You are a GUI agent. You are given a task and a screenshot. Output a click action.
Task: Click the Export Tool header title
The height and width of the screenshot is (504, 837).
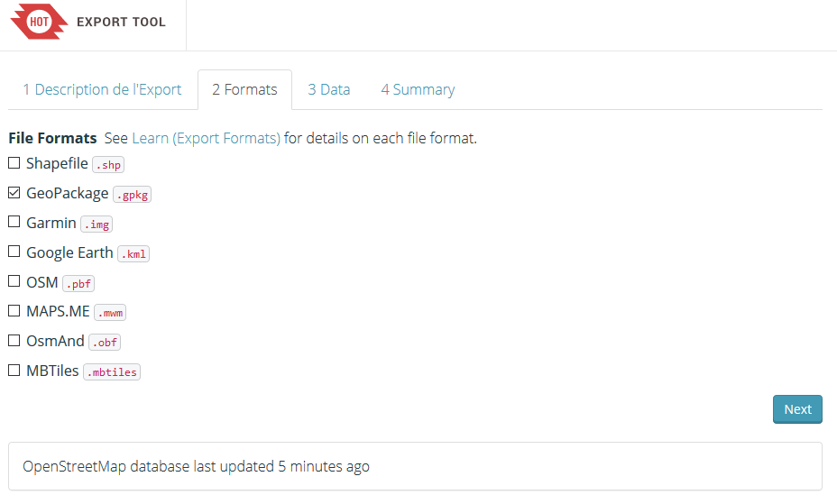(x=121, y=22)
